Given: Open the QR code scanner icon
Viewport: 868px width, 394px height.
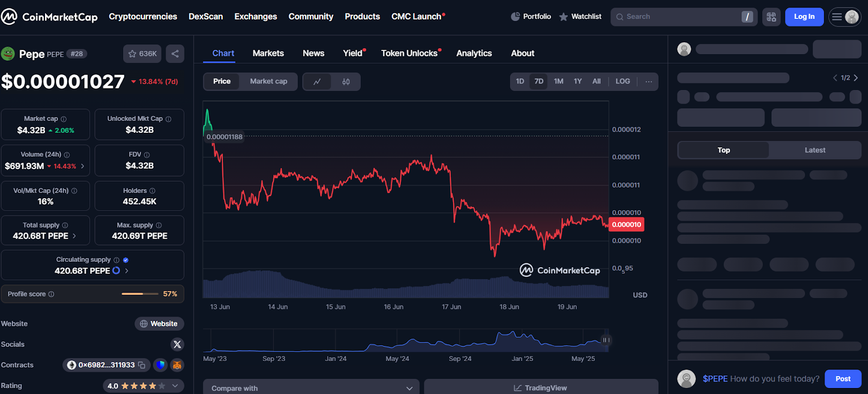Looking at the screenshot, I should [771, 17].
